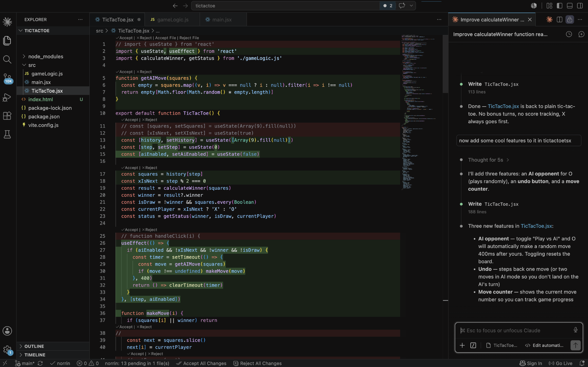Toggle the primary side bar
Viewport: 588px width, 367px height.
[x=560, y=6]
